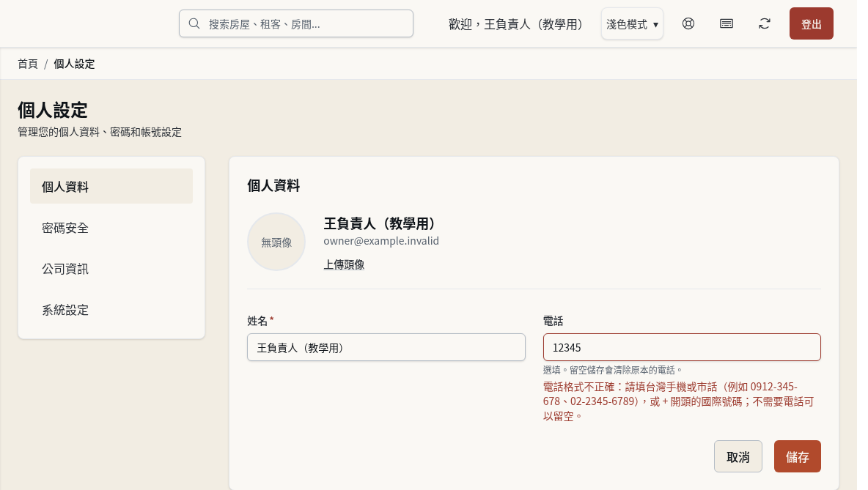
Task: Click 上傳頭像 link
Action: click(344, 265)
